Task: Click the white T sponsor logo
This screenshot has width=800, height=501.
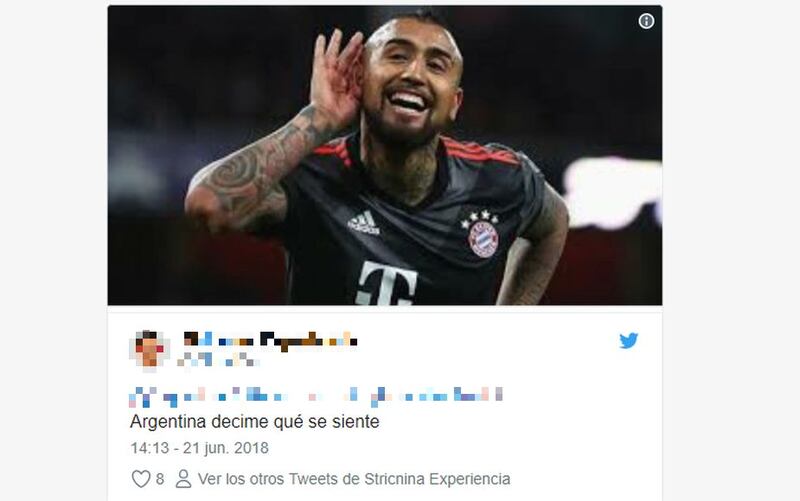Action: pos(387,284)
